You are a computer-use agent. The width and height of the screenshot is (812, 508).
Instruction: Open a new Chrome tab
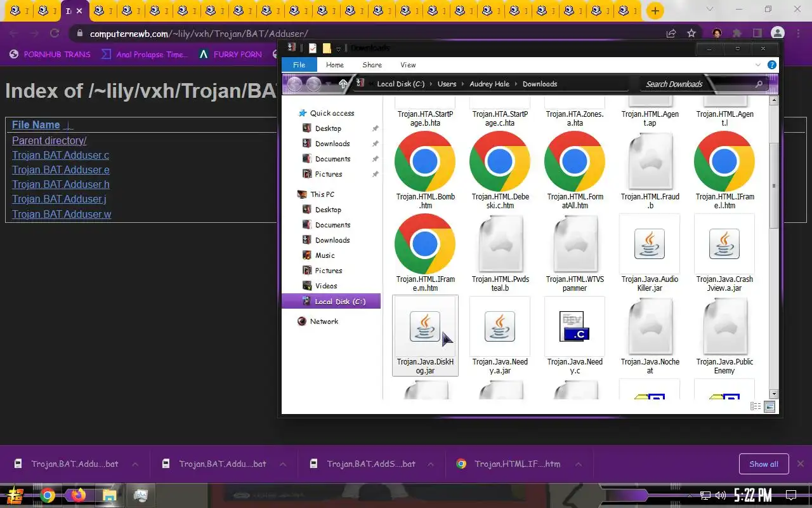[x=655, y=11]
